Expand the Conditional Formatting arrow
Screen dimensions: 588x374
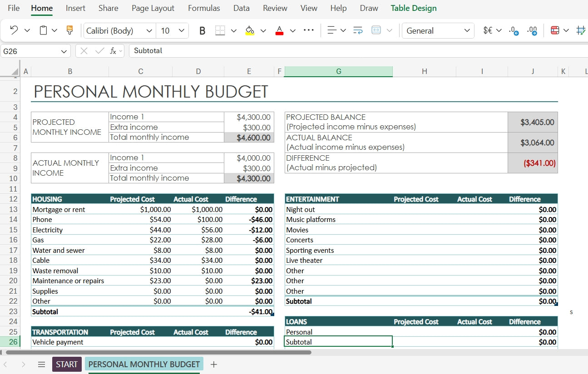click(x=566, y=30)
